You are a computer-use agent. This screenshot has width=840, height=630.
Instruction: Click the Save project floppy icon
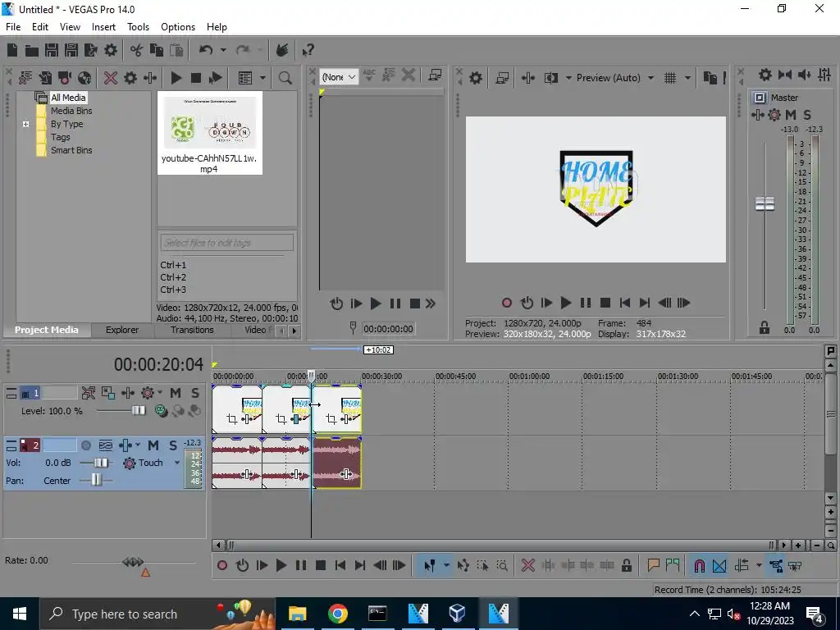pyautogui.click(x=52, y=50)
